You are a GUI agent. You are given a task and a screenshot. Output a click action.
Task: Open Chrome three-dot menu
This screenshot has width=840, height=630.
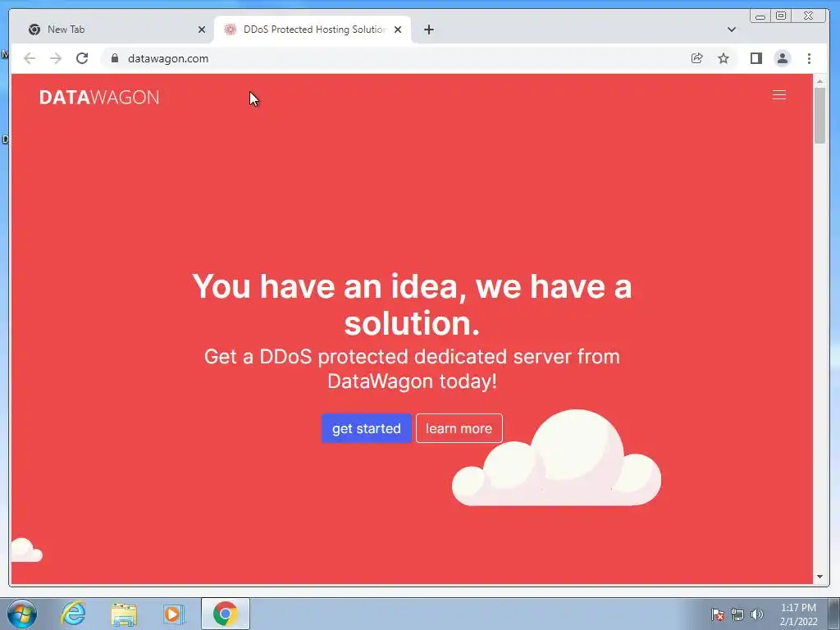coord(809,58)
